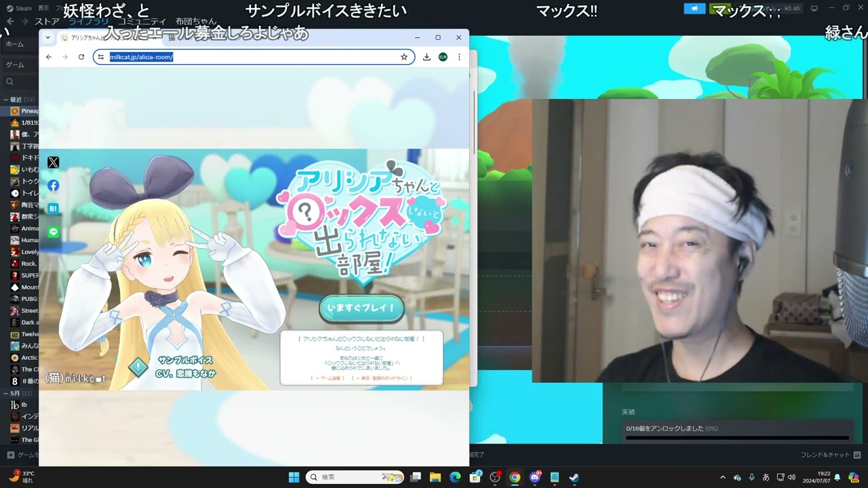Click the microphone tray icon
Image resolution: width=868 pixels, height=488 pixels.
tap(751, 477)
